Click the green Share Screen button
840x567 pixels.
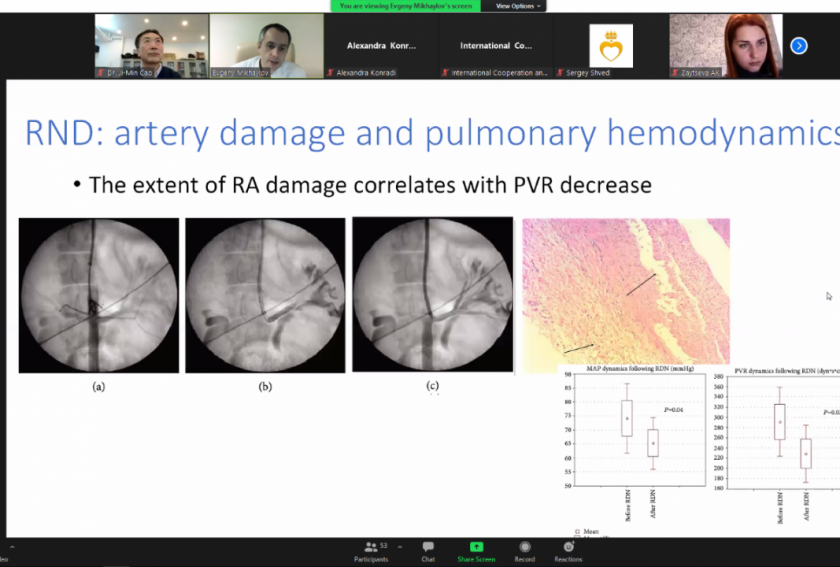[x=476, y=550]
